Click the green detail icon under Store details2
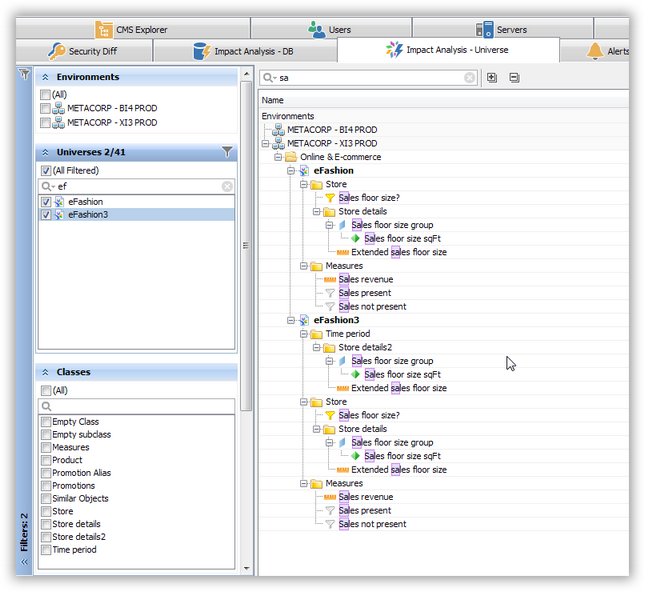This screenshot has height=592, width=645. [355, 374]
